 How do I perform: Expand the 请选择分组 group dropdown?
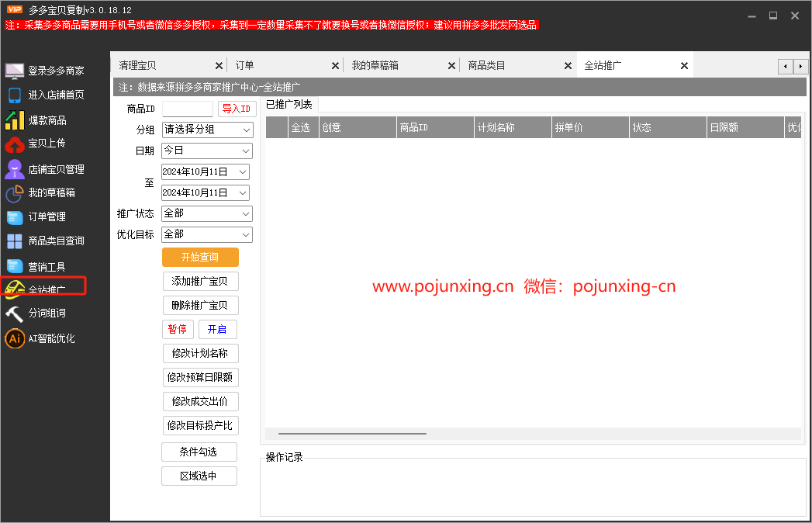[208, 130]
